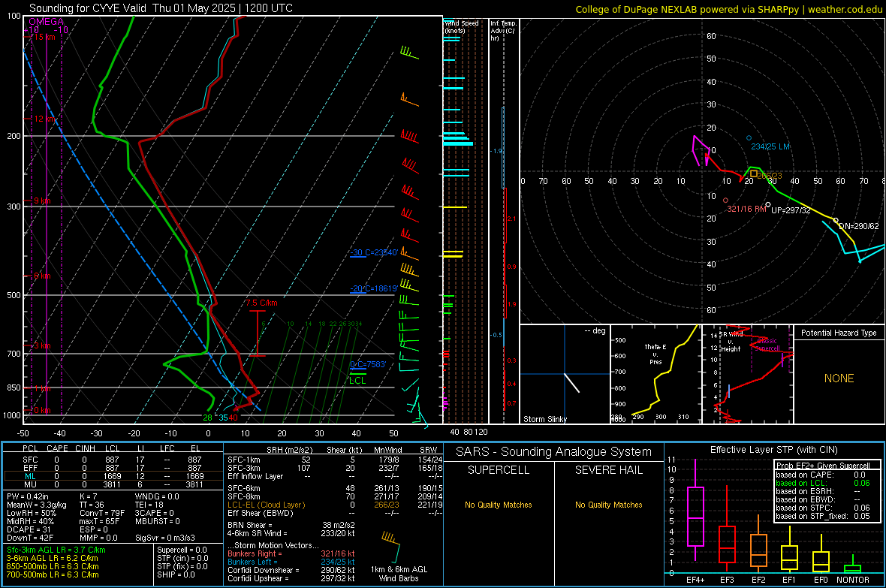This screenshot has height=588, width=886.
Task: Click the green 'based on LCL:' row
Action: click(823, 483)
